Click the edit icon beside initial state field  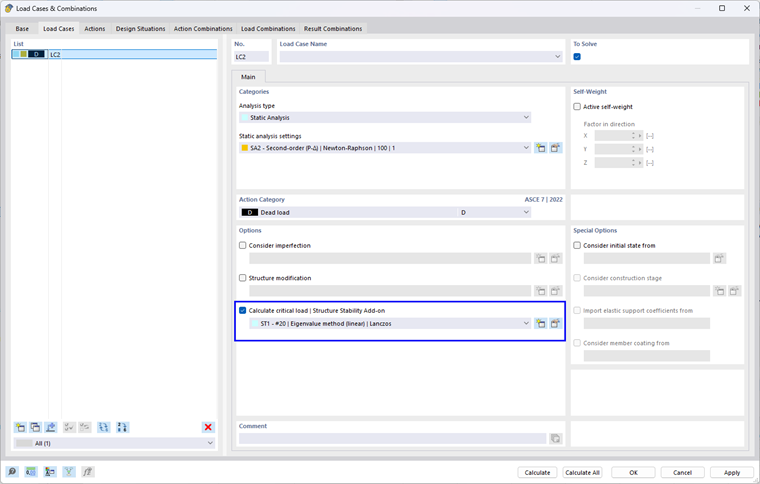tap(719, 259)
